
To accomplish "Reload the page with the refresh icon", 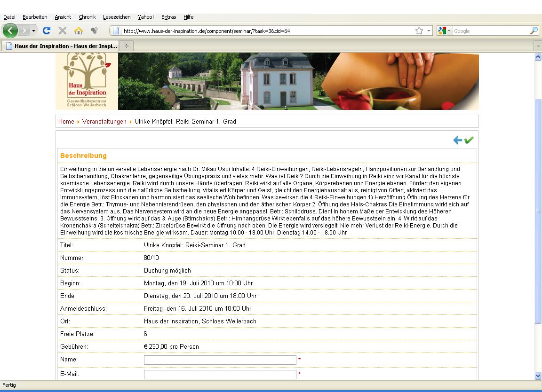I will click(46, 31).
